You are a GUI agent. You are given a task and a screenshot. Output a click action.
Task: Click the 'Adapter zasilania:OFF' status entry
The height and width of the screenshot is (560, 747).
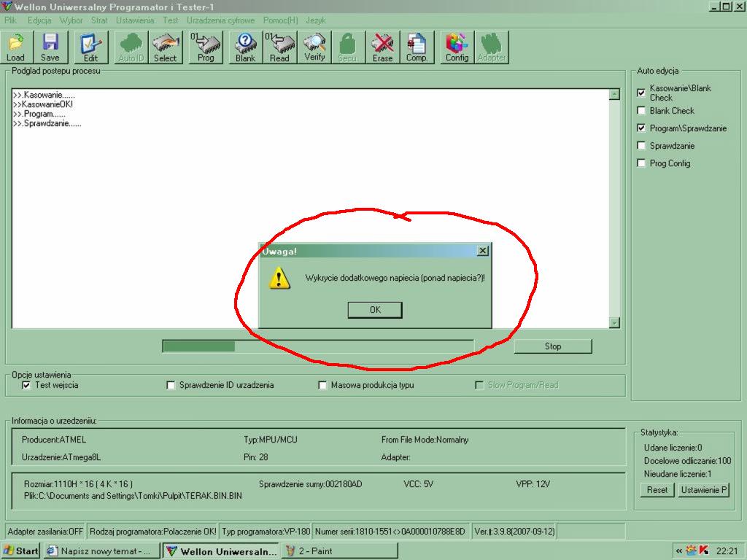tap(45, 531)
